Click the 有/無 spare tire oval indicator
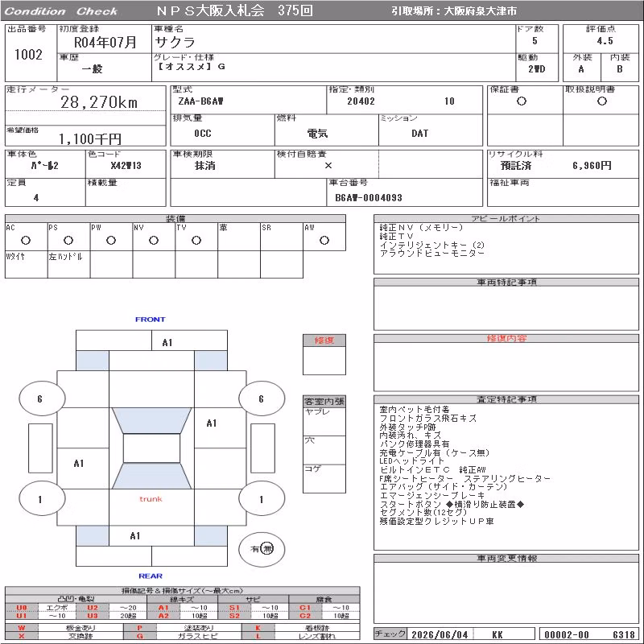 coord(262,549)
